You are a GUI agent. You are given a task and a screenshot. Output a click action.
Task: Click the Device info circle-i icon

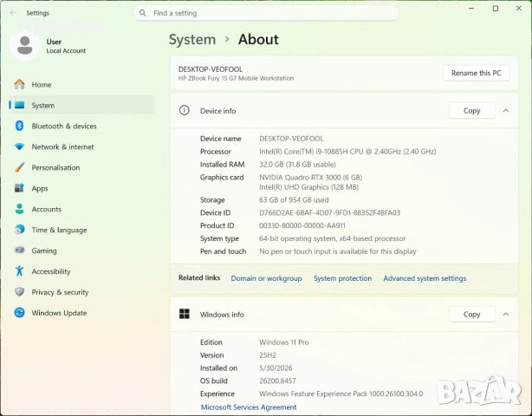point(185,111)
